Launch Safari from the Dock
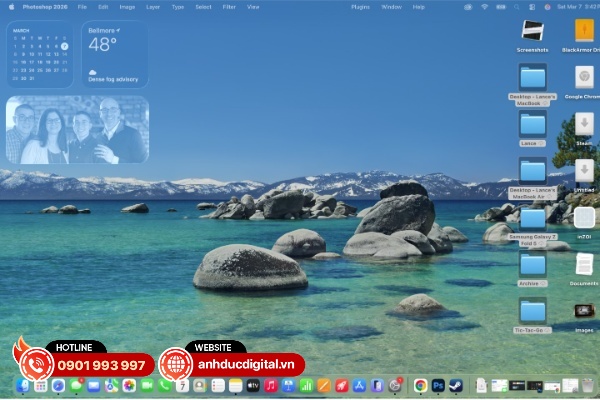The width and height of the screenshot is (600, 400). [58, 386]
